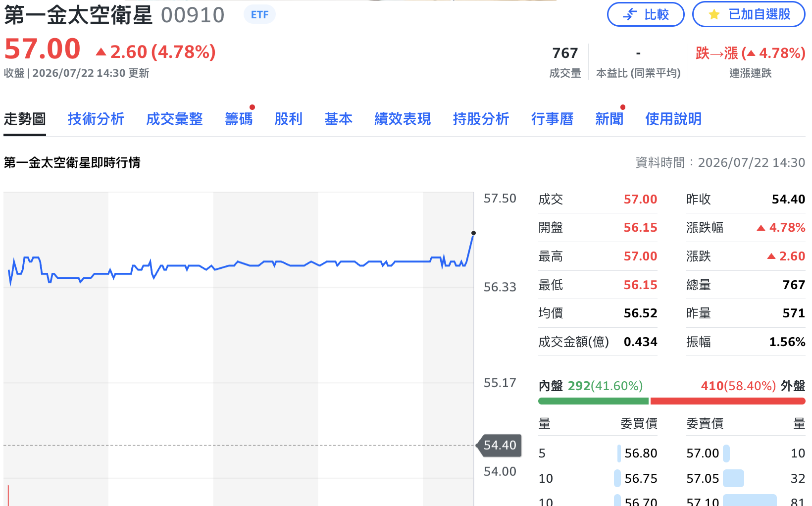Switch to the 技術分析 tab
This screenshot has width=812, height=506.
96,119
